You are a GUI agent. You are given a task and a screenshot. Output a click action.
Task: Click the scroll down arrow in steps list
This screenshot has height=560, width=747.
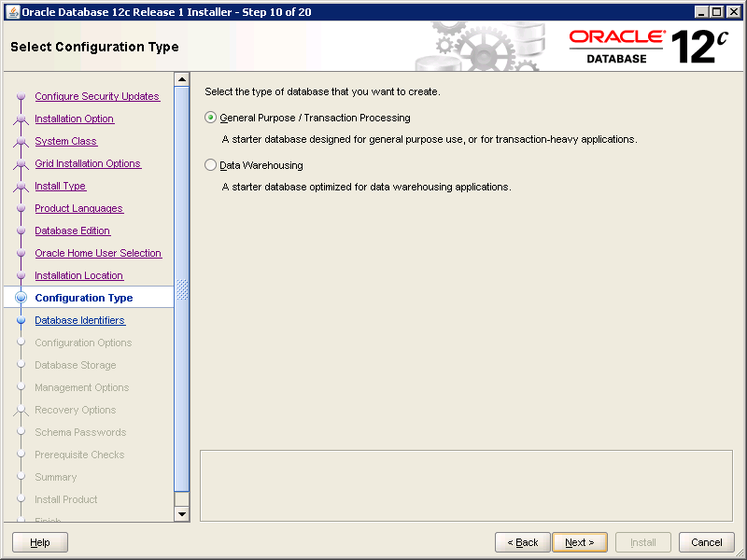tap(182, 514)
